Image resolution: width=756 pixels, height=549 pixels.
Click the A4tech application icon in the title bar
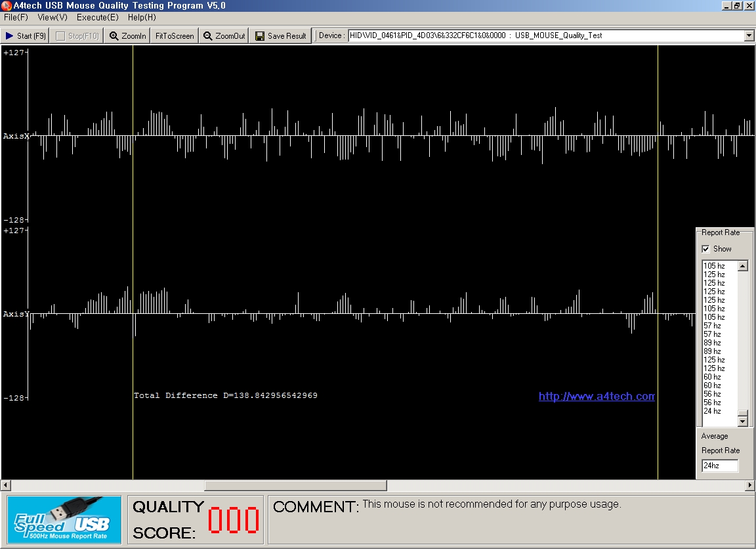pyautogui.click(x=7, y=6)
